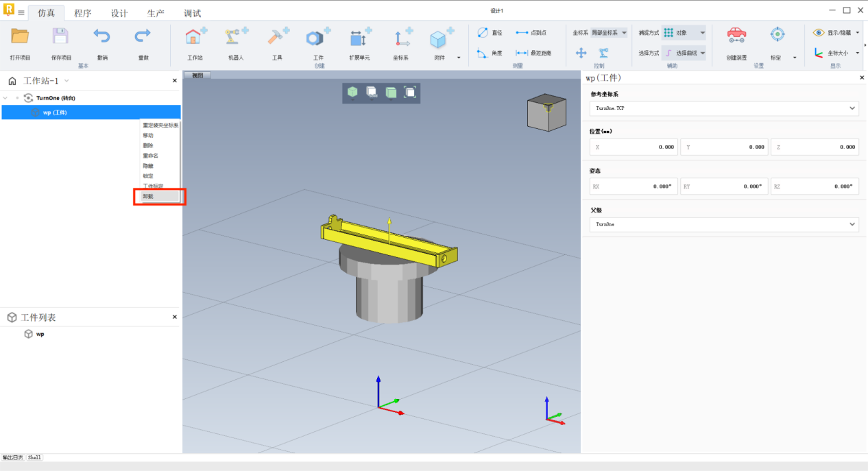
Task: Open the 父级 TurnOne dropdown
Action: click(723, 224)
